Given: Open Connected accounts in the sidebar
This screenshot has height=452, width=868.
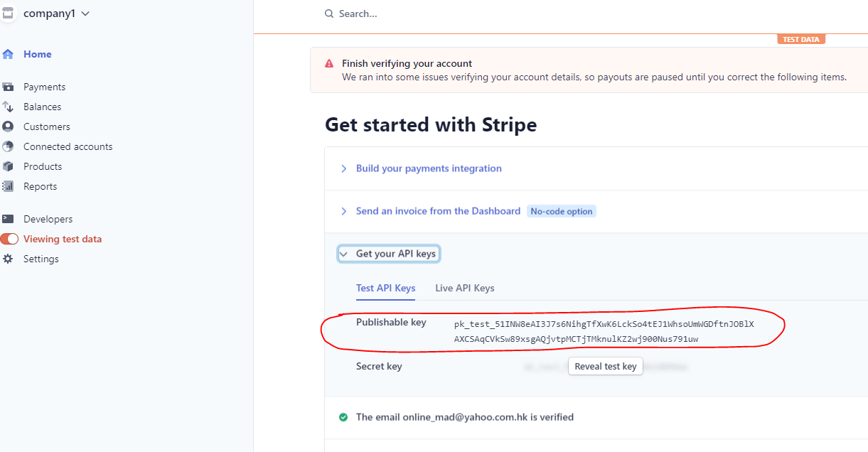Looking at the screenshot, I should click(x=68, y=146).
